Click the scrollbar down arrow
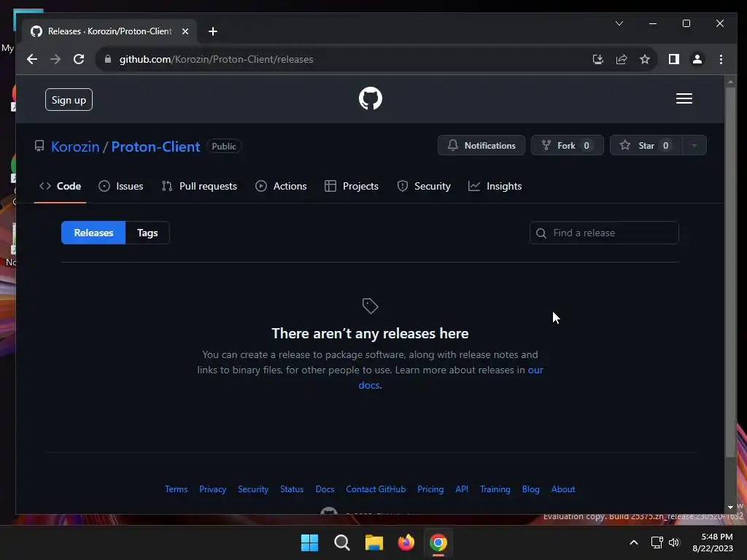Screen dimensions: 747x560 (x=730, y=507)
